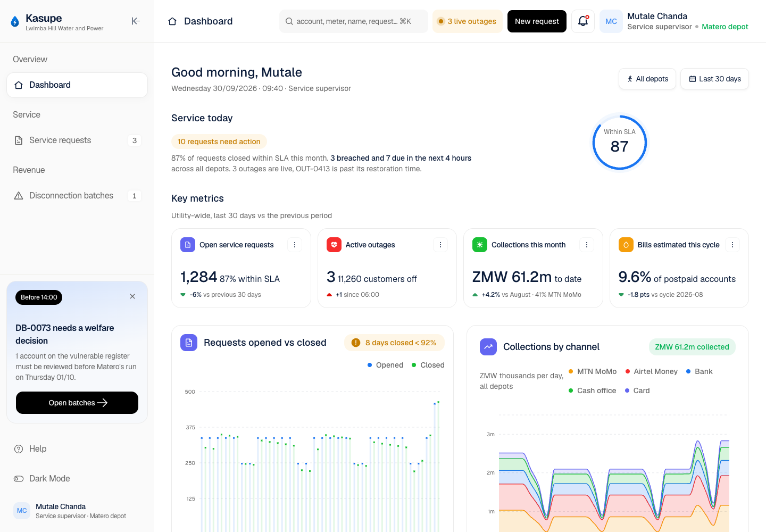This screenshot has height=532, width=766.
Task: Collapse the sidebar with the arrow icon
Action: [x=136, y=21]
